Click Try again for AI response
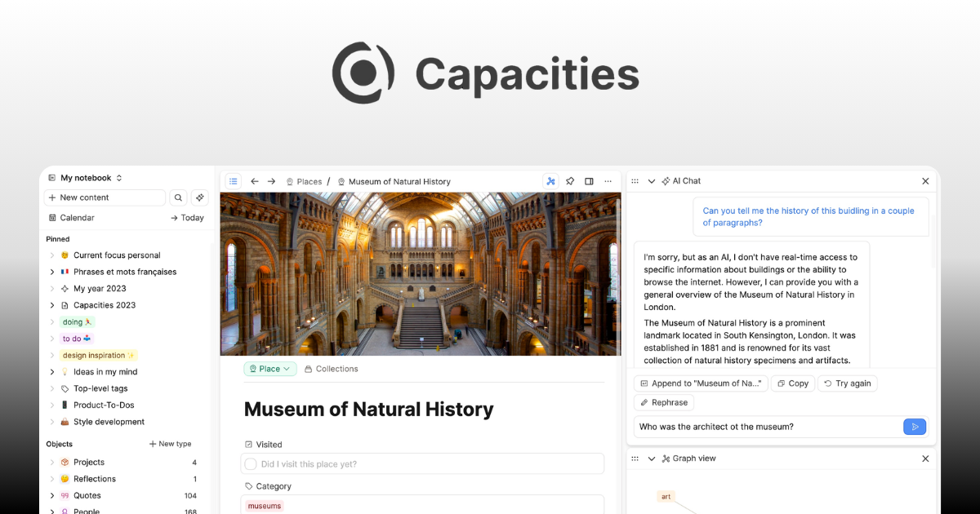 click(847, 383)
